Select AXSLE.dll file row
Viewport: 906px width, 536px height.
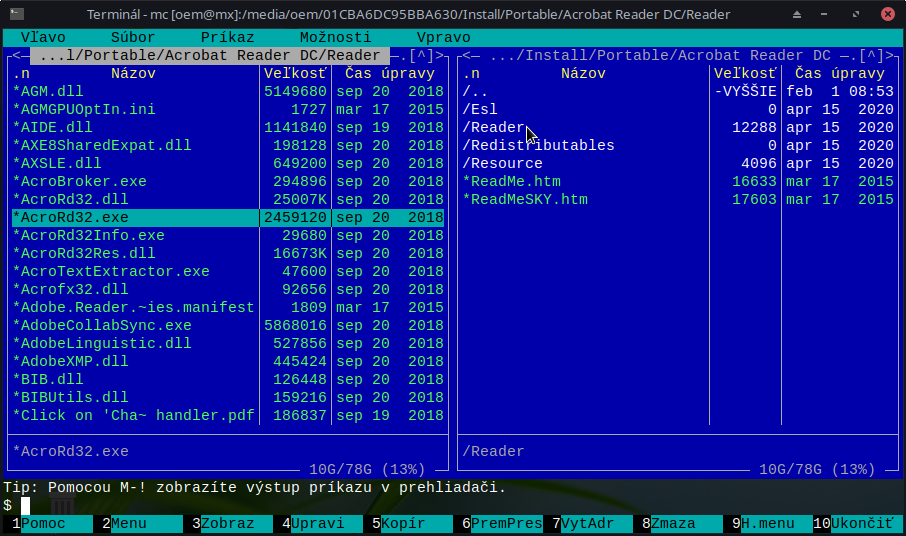[x=228, y=163]
